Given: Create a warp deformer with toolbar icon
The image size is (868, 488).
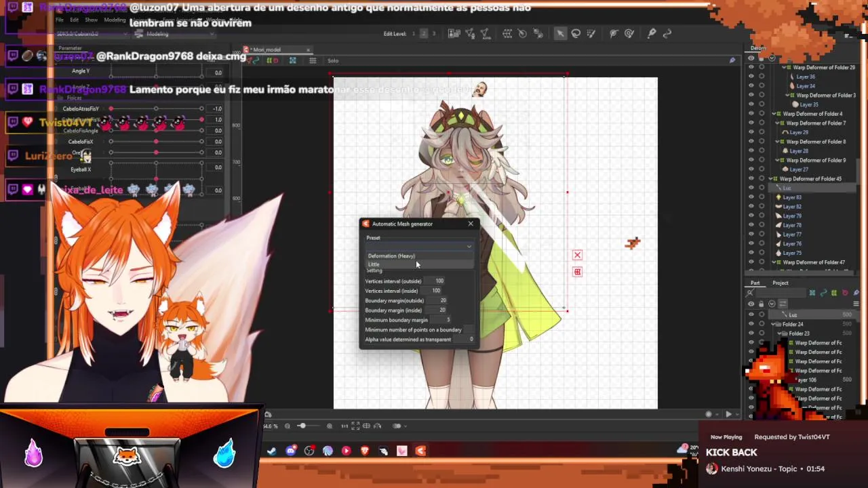Looking at the screenshot, I should coord(507,33).
